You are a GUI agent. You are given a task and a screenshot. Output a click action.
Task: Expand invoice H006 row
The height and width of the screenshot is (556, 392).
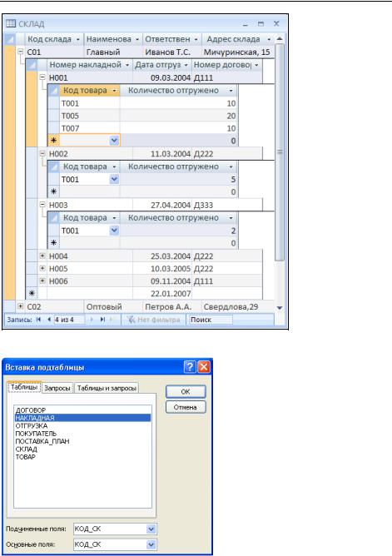pyautogui.click(x=42, y=280)
